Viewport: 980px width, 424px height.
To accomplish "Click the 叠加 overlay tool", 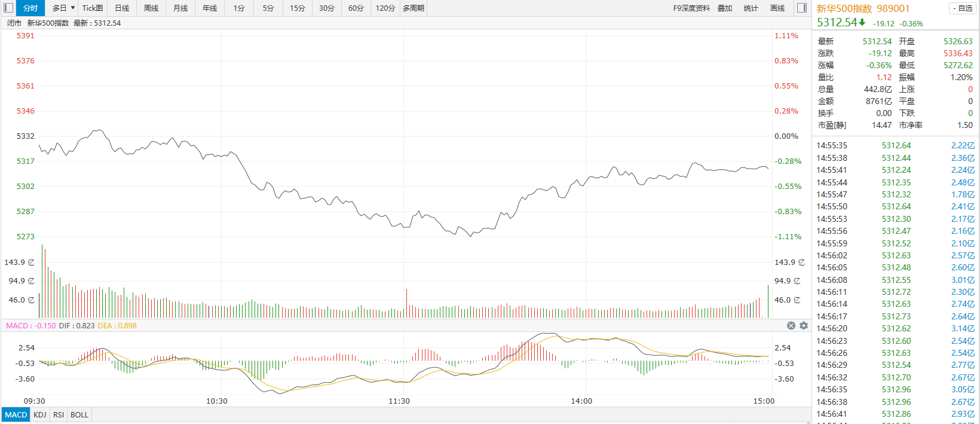I will click(725, 8).
